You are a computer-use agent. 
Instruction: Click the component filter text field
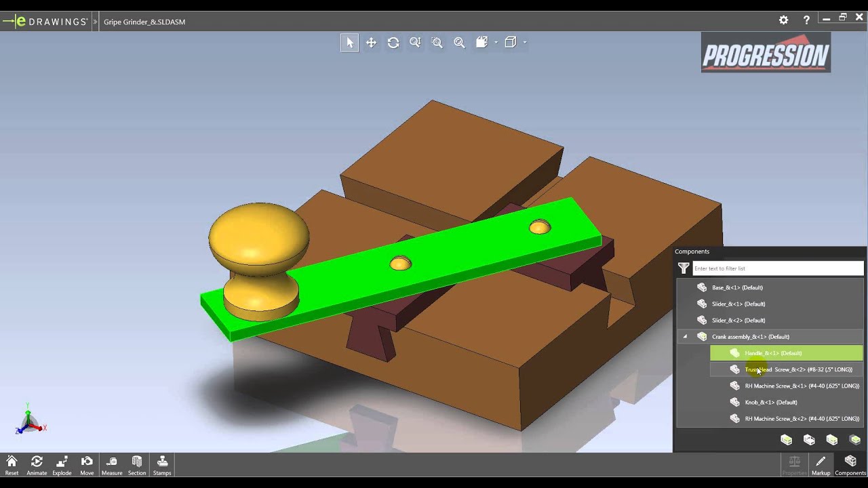coord(777,268)
